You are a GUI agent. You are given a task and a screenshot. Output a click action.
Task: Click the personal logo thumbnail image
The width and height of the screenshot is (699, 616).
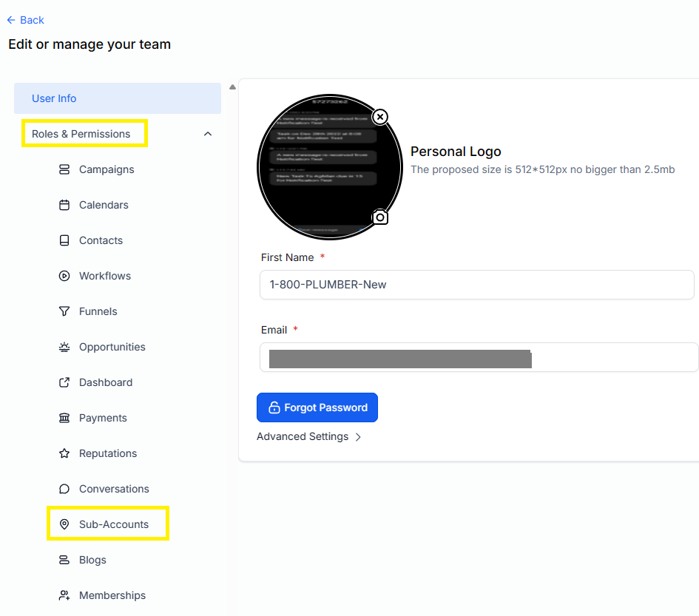328,167
